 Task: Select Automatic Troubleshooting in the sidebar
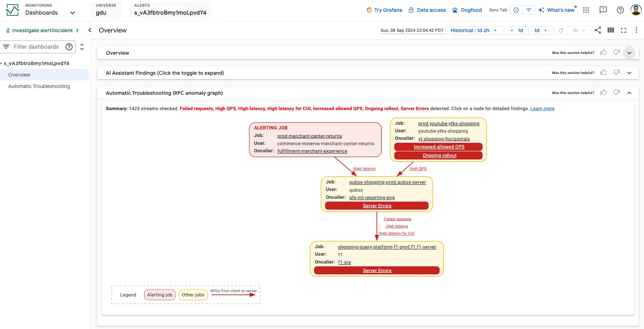point(39,86)
